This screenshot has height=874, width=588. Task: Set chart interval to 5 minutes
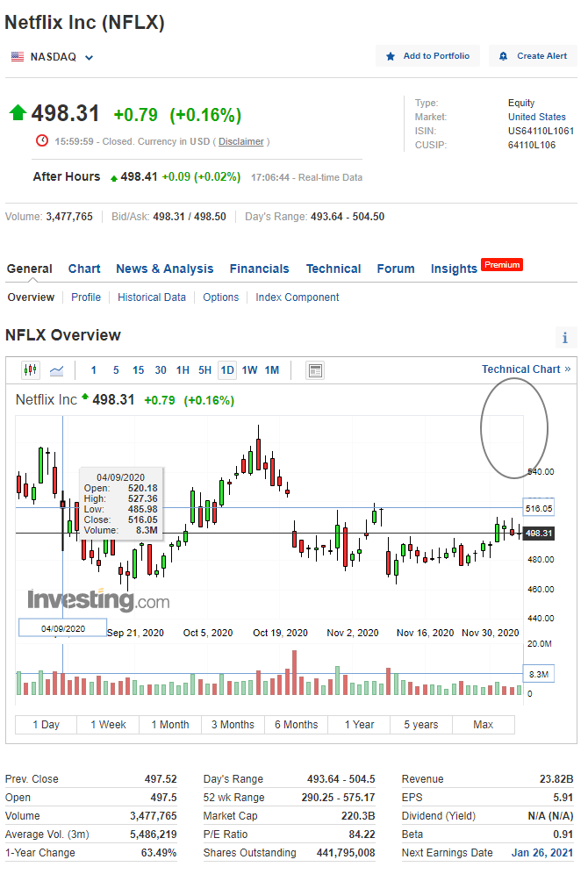click(116, 370)
